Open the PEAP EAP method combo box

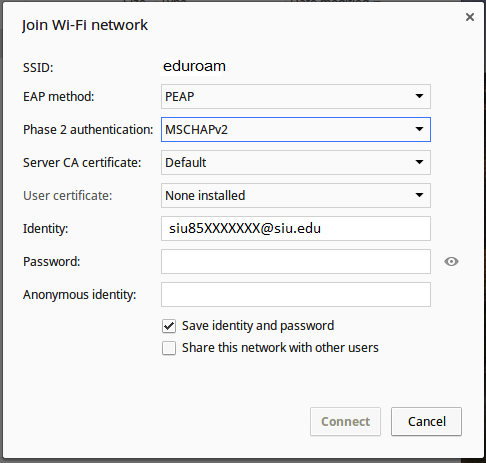(x=296, y=97)
